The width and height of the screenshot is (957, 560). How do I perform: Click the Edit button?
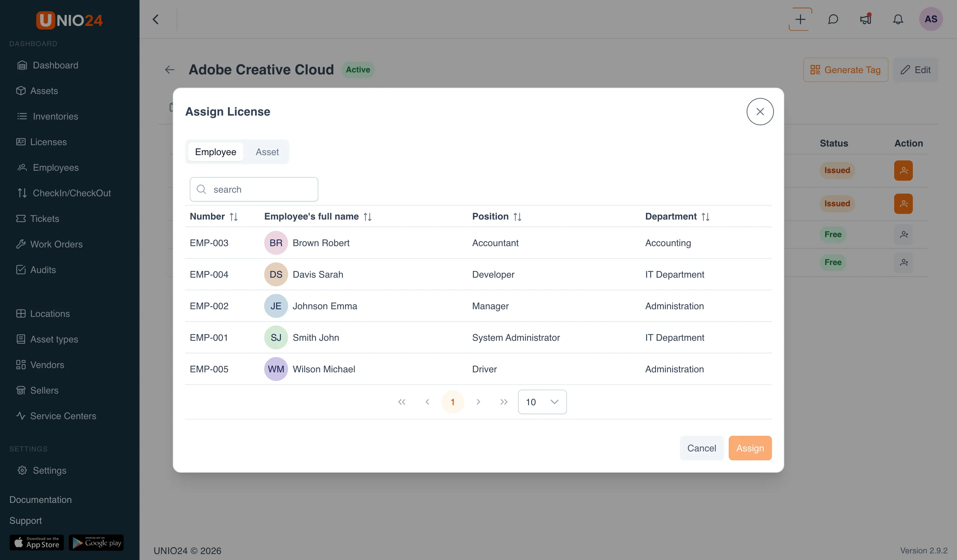pos(915,70)
